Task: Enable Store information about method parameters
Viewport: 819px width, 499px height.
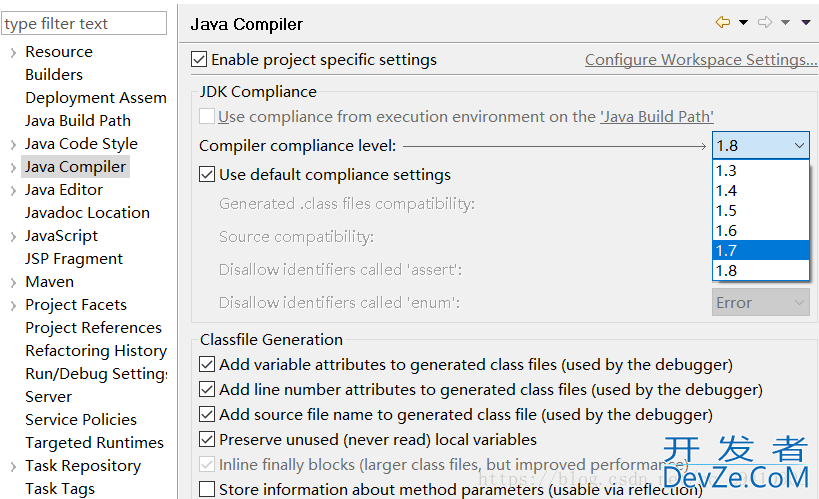Action: (207, 490)
